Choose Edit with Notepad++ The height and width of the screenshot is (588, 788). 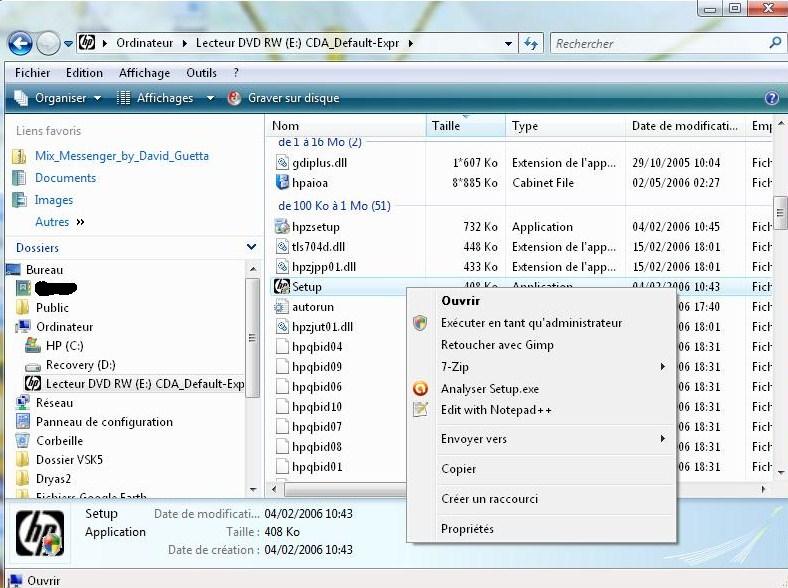pos(496,410)
